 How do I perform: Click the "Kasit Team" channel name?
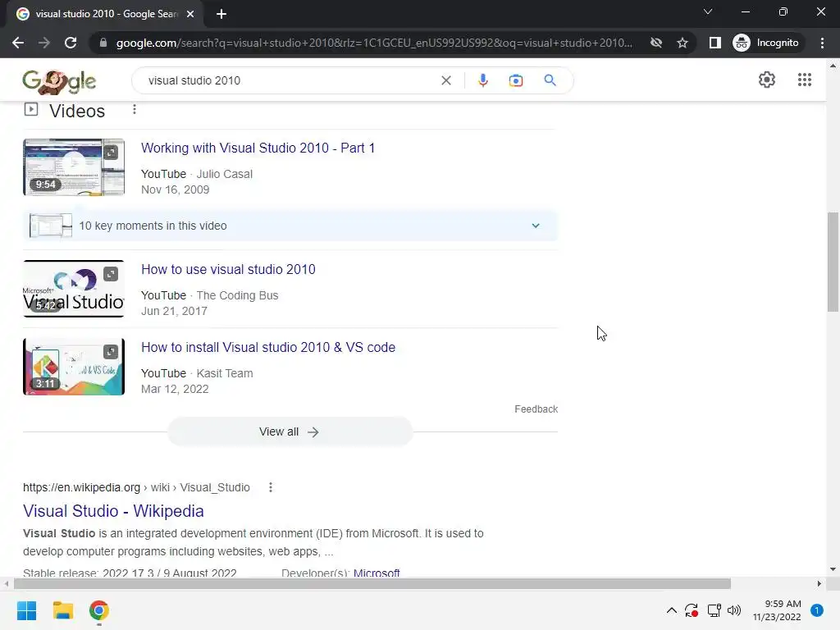click(x=225, y=373)
